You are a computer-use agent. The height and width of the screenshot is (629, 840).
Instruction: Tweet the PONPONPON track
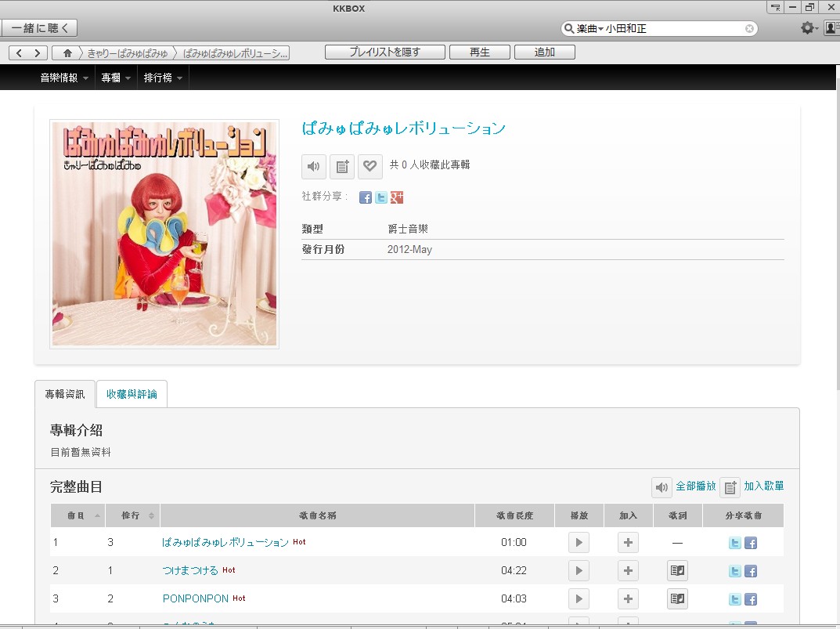(x=735, y=599)
